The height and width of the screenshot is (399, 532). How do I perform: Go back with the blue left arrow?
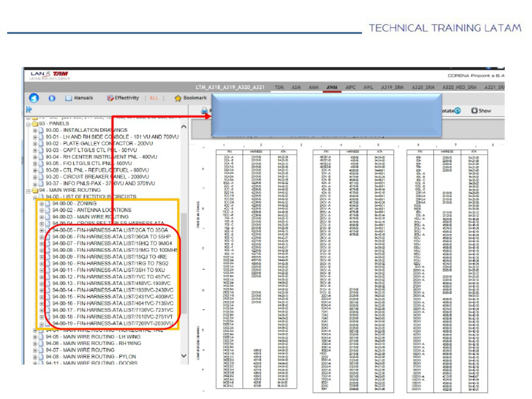pyautogui.click(x=34, y=98)
